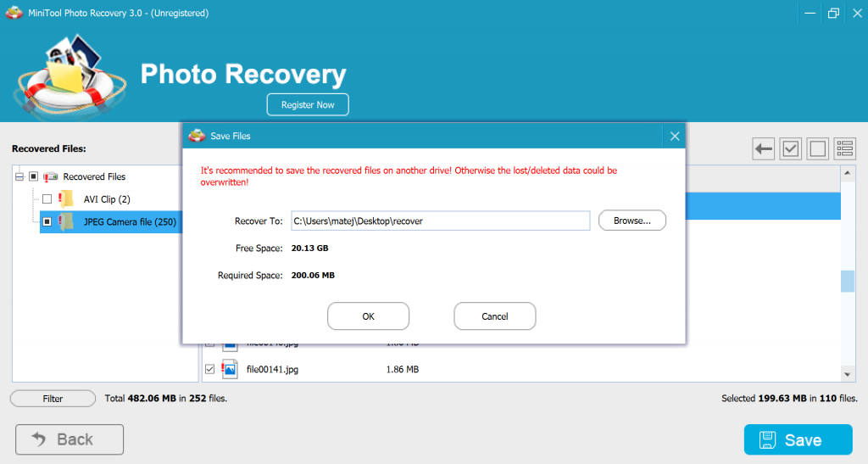Viewport: 868px width, 464px height.
Task: Close the MiniTool Photo Recovery window
Action: pyautogui.click(x=857, y=13)
